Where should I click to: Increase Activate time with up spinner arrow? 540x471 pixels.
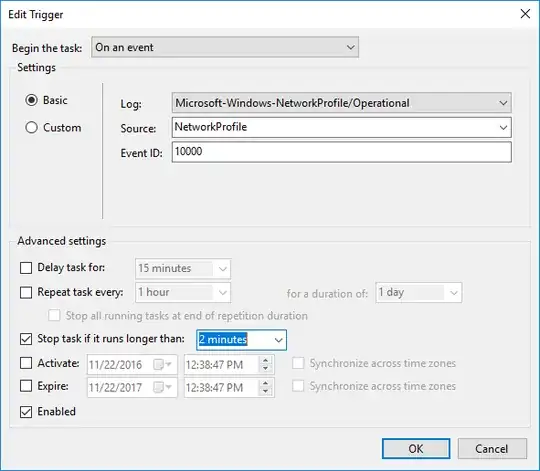pos(265,360)
